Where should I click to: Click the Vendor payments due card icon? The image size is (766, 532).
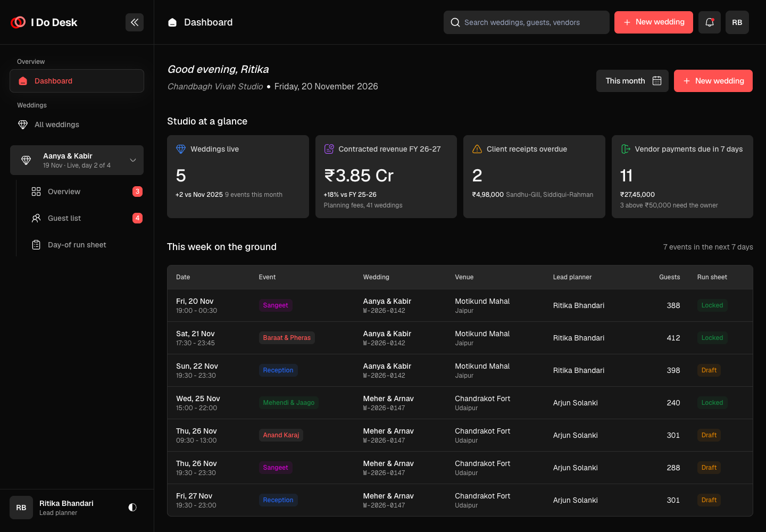click(626, 149)
